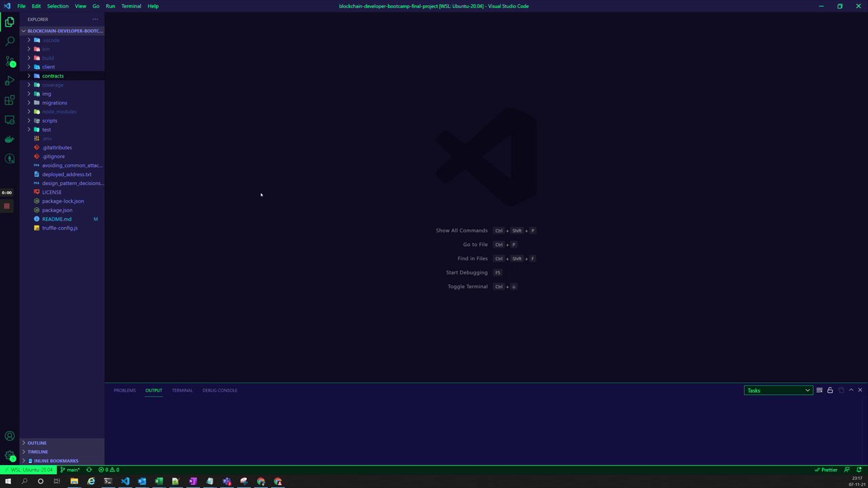Switch to the Terminal panel tab
Image resolution: width=868 pixels, height=488 pixels.
(182, 390)
